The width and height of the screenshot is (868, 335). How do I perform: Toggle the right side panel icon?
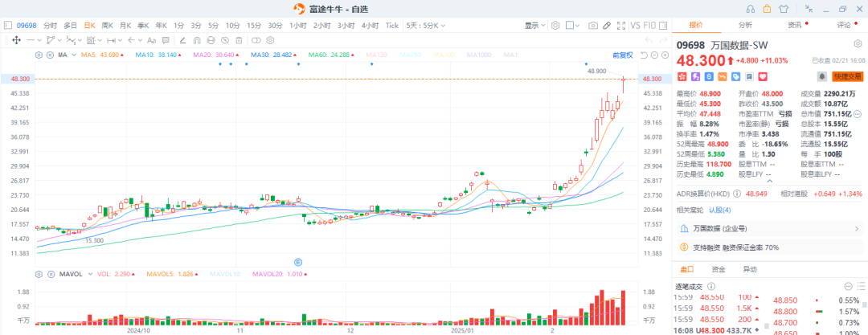663,26
